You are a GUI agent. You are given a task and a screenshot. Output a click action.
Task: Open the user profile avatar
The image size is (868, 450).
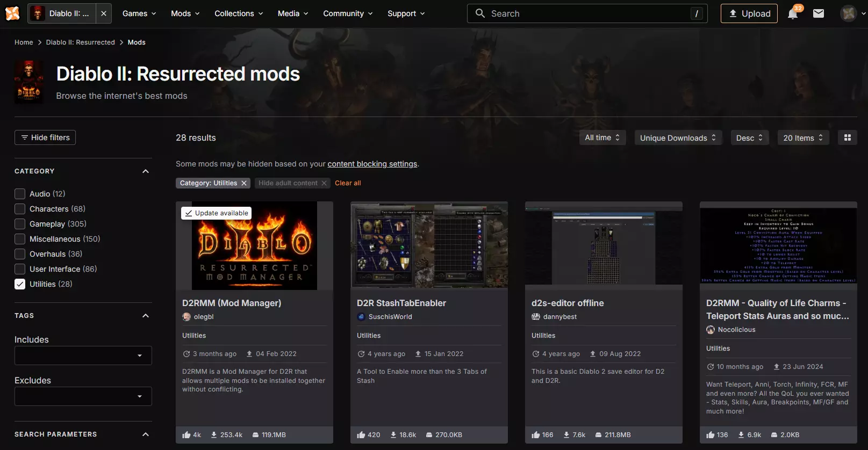pos(849,13)
